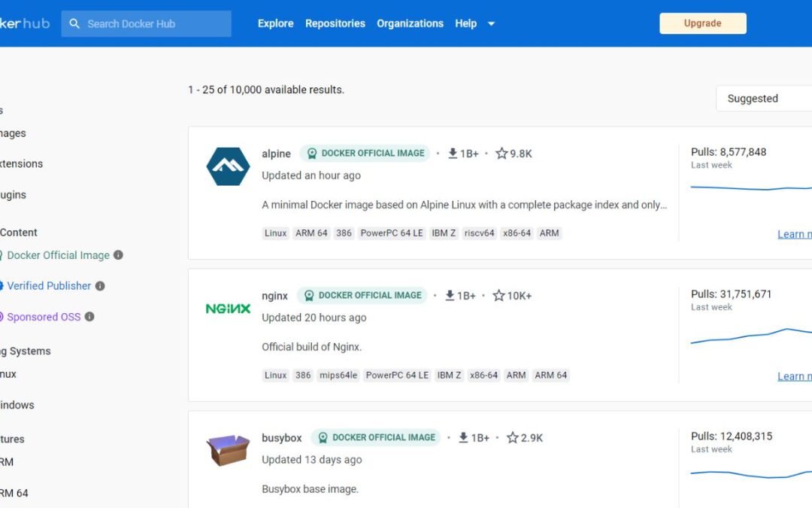This screenshot has width=812, height=508.
Task: Open the busybox repository title
Action: tap(282, 438)
